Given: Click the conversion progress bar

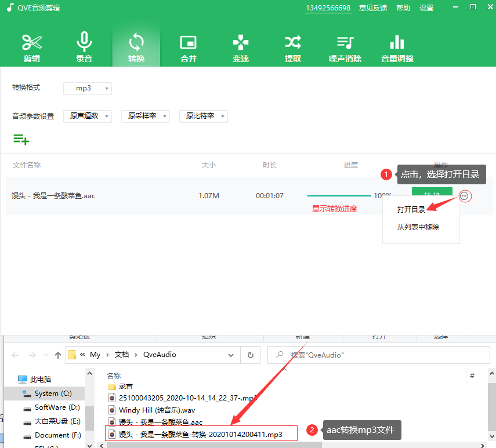Looking at the screenshot, I should [339, 196].
